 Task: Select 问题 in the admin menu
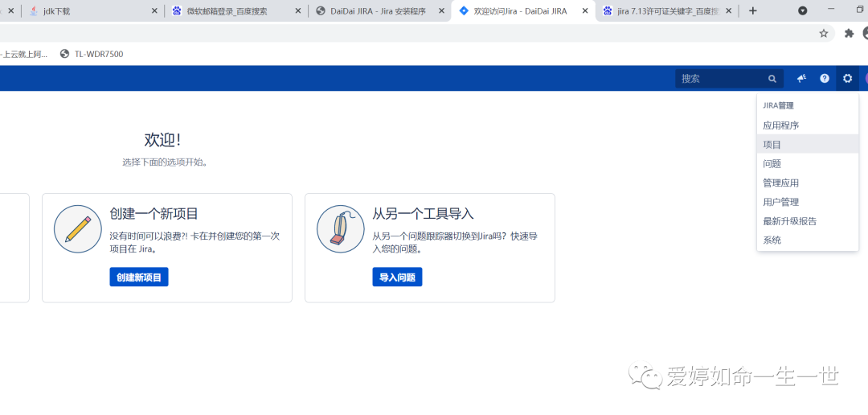(808, 163)
